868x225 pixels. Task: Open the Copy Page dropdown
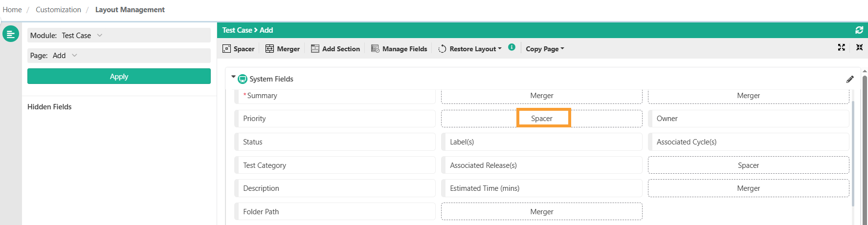tap(545, 49)
